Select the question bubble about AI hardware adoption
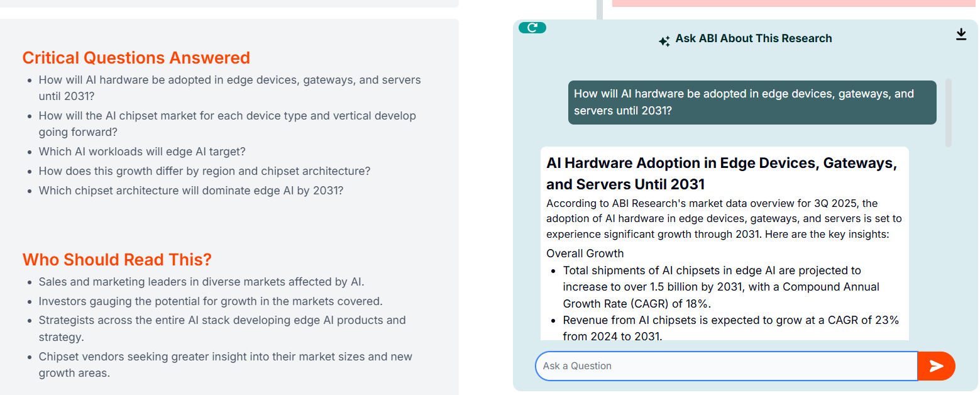 [752, 102]
